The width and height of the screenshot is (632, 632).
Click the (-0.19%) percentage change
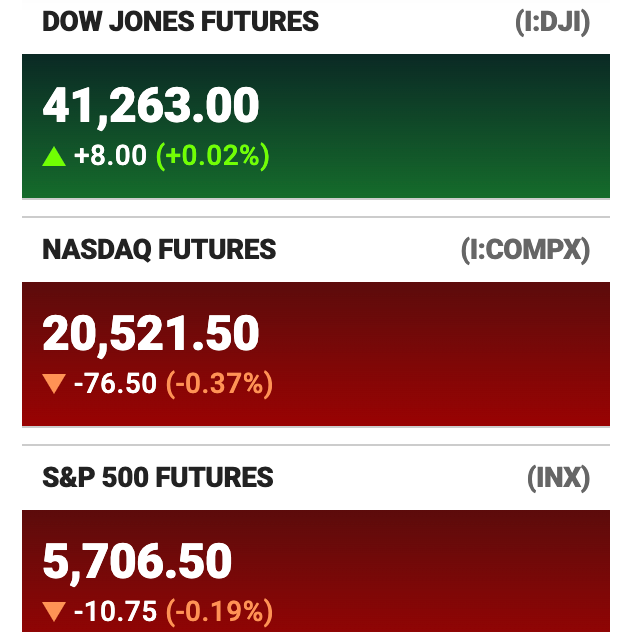[x=219, y=612]
